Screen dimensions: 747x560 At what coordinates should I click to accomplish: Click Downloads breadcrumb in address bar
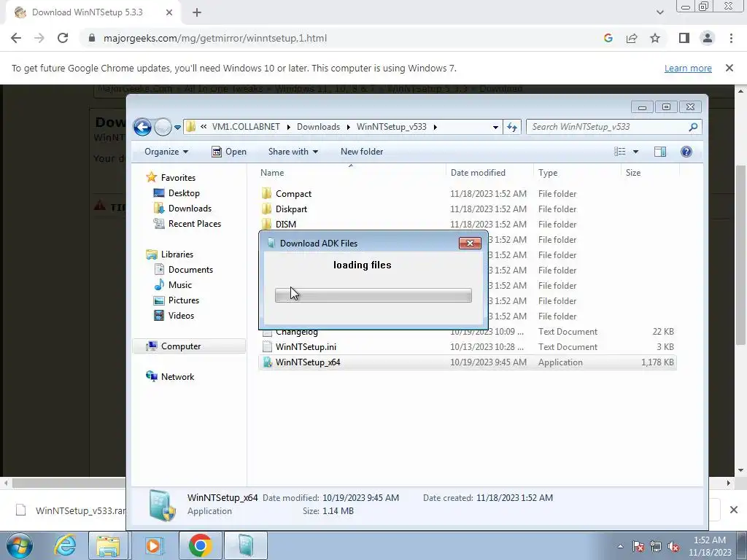click(x=318, y=127)
